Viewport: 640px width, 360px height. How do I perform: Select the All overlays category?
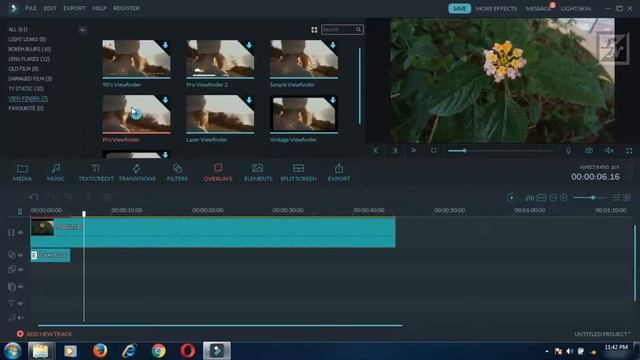[18, 29]
